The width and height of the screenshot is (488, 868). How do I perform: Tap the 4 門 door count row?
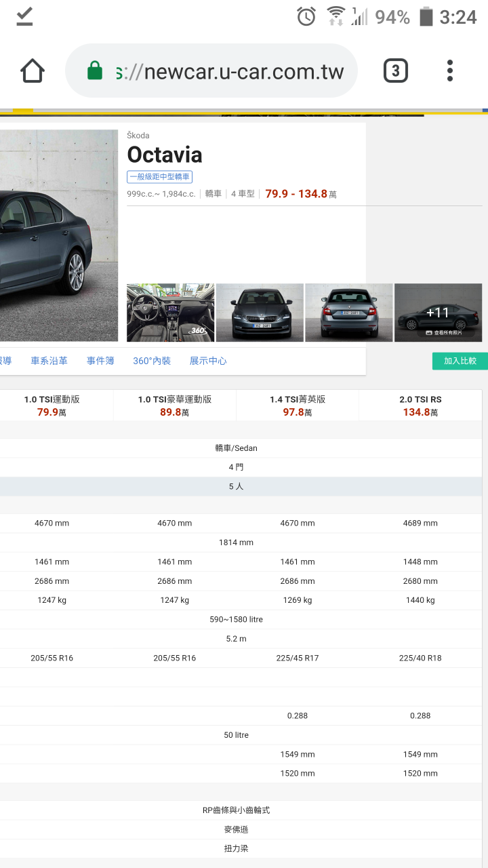[237, 467]
